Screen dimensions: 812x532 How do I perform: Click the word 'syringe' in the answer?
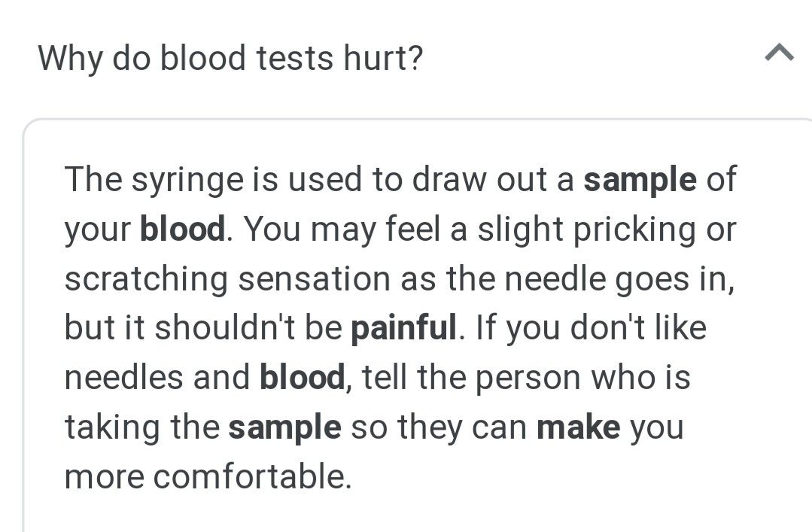click(x=187, y=181)
